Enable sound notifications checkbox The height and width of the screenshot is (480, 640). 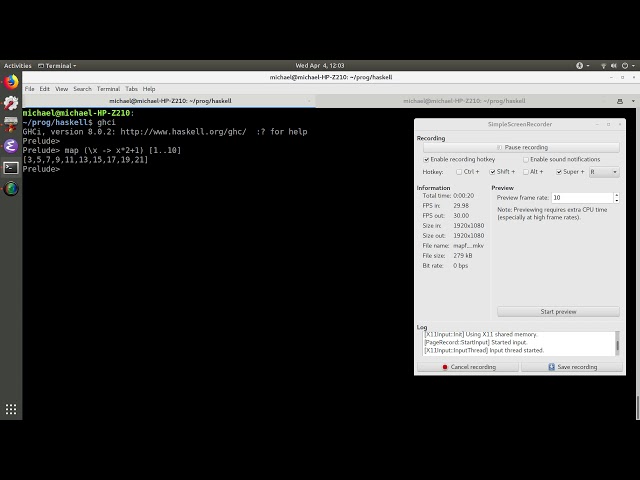(x=526, y=159)
